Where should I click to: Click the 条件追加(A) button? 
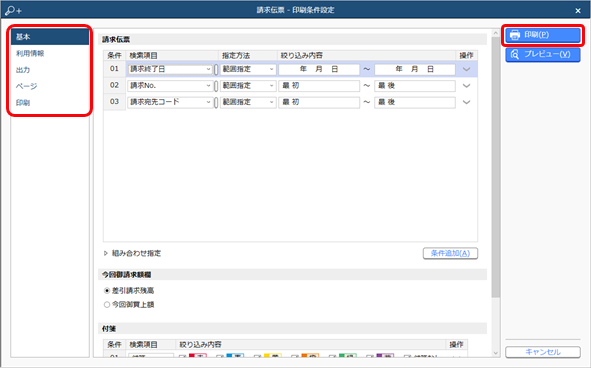(x=450, y=253)
